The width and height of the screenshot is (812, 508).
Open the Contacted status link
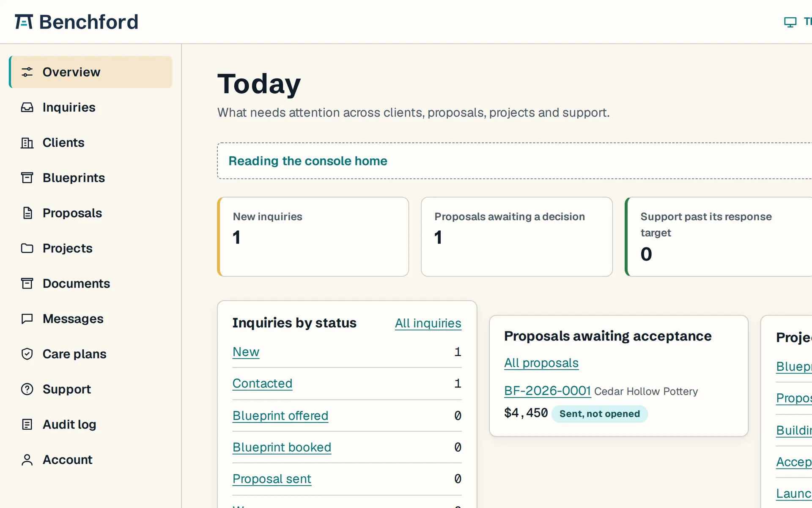262,383
